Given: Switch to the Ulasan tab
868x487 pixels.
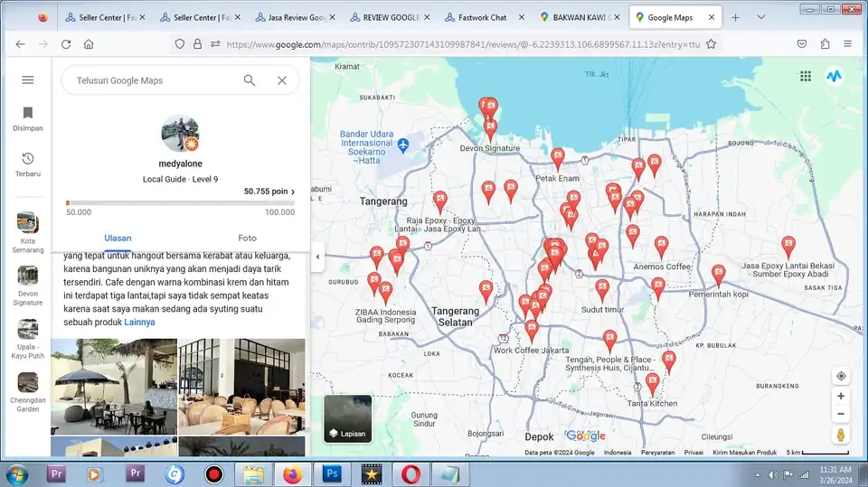Looking at the screenshot, I should click(118, 238).
